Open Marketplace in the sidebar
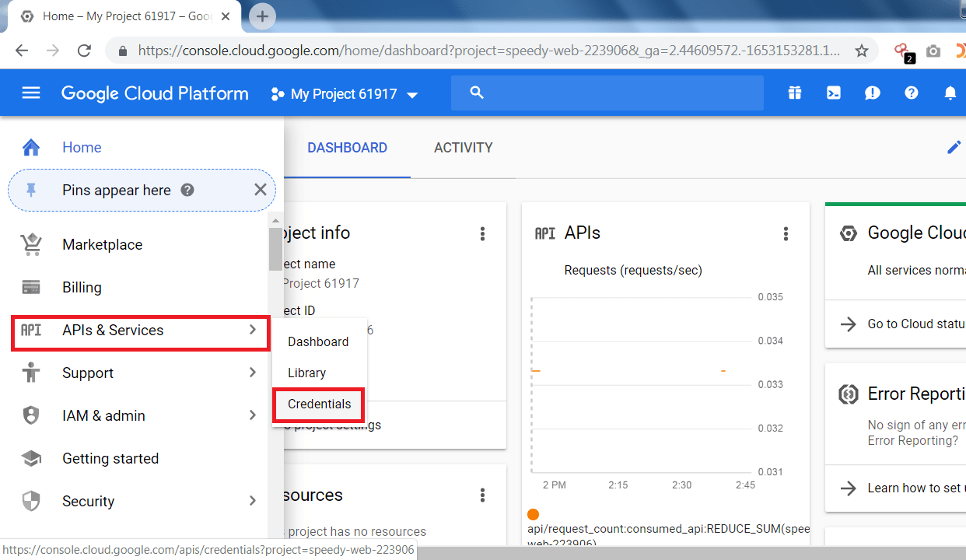 coord(102,244)
